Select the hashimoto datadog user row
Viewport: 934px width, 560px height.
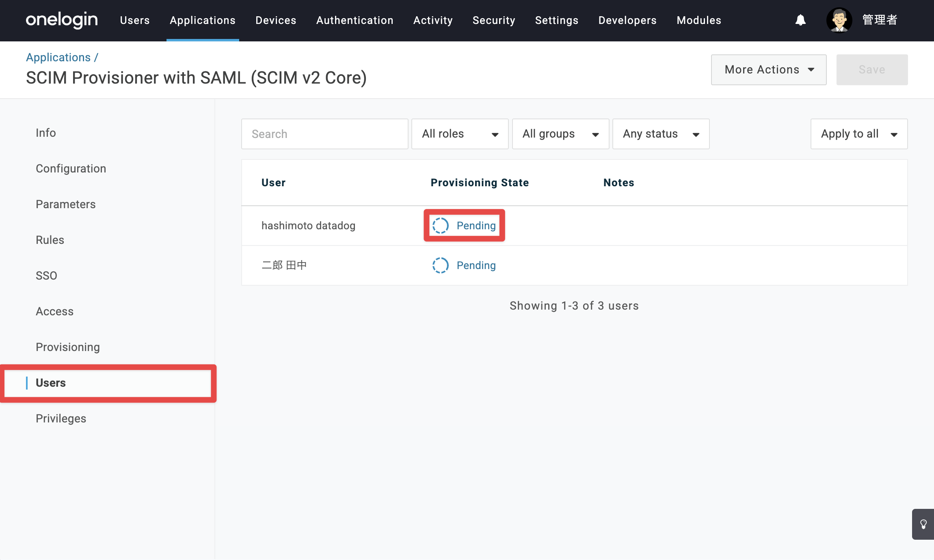tap(574, 226)
